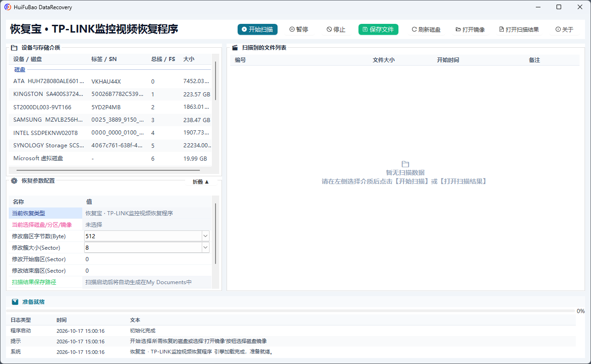Image resolution: width=591 pixels, height=364 pixels.
Task: Open a disk image with 打开镜像
Action: point(470,29)
